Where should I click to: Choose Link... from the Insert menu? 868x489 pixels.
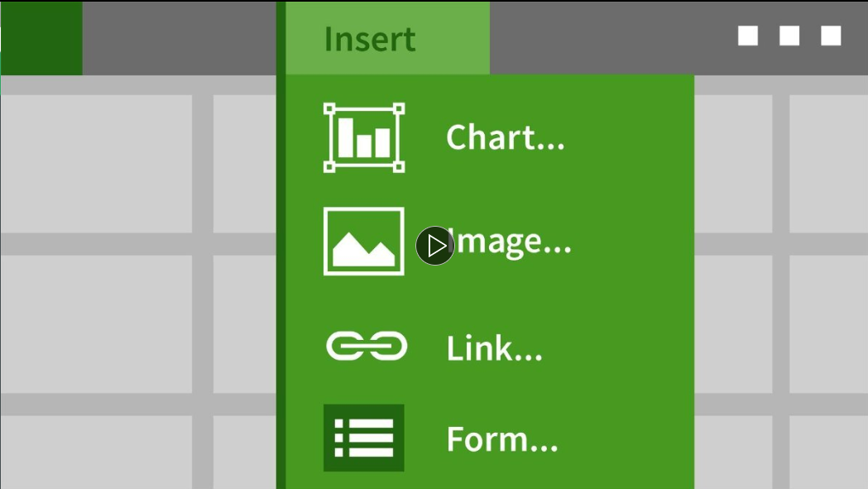click(494, 348)
